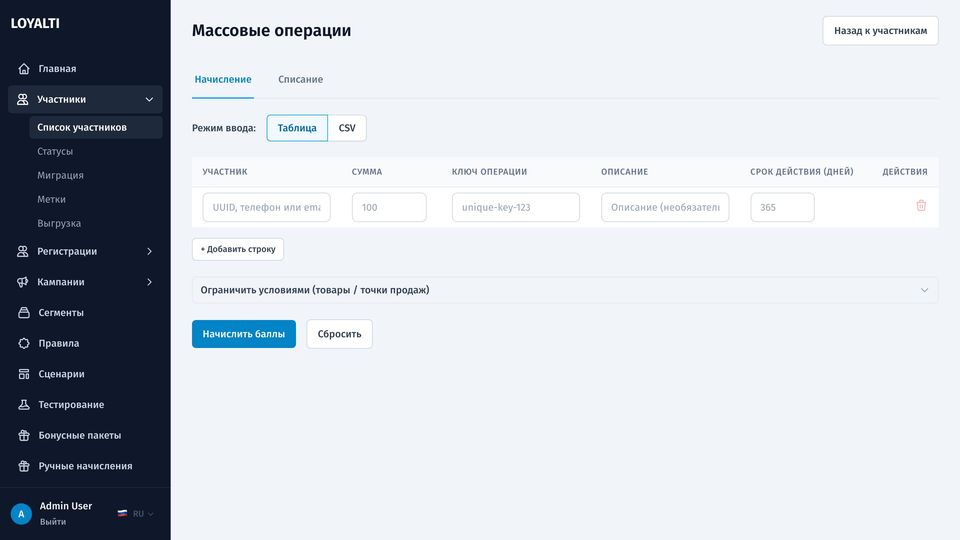Click the LOYALTI logo
This screenshot has height=540, width=960.
click(35, 23)
